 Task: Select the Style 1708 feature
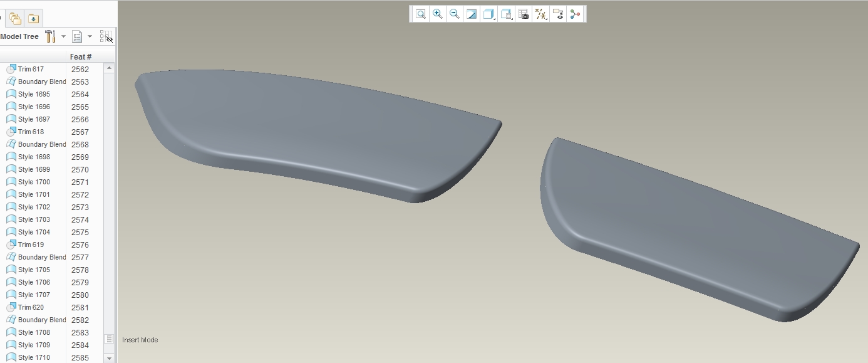[34, 332]
